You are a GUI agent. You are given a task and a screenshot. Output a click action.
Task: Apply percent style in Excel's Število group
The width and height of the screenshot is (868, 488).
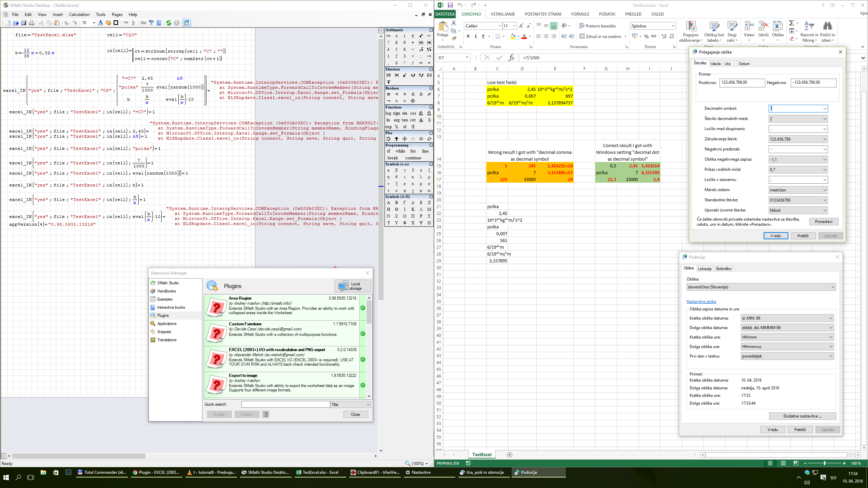point(647,36)
